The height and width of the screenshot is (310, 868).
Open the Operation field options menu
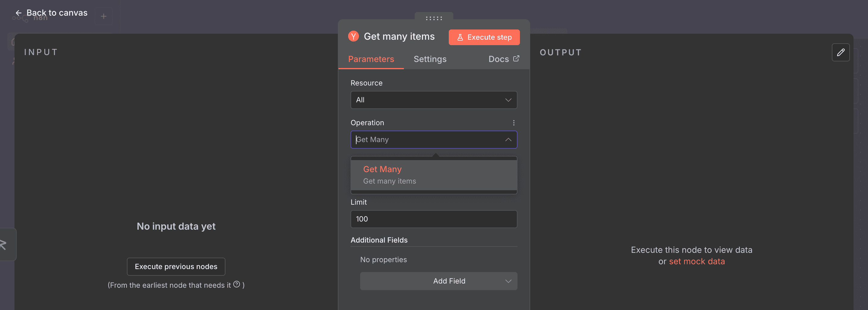(514, 123)
